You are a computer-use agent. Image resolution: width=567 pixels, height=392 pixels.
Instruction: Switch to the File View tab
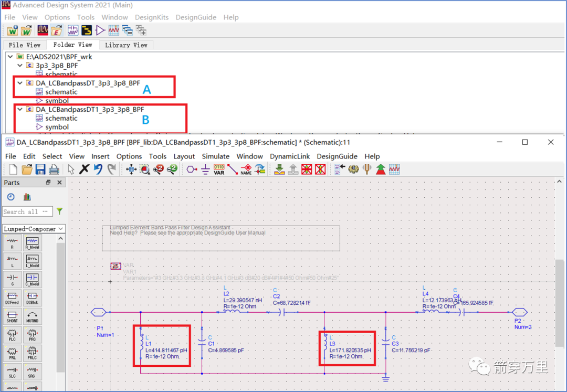point(25,45)
